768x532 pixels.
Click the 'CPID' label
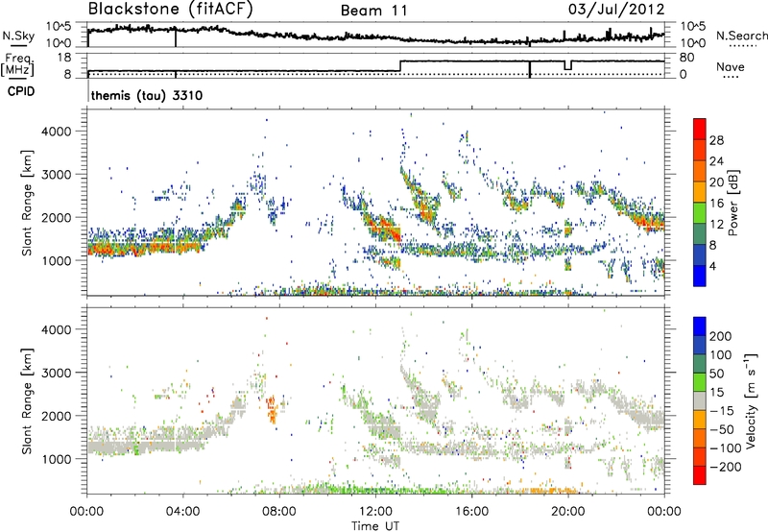click(x=21, y=91)
